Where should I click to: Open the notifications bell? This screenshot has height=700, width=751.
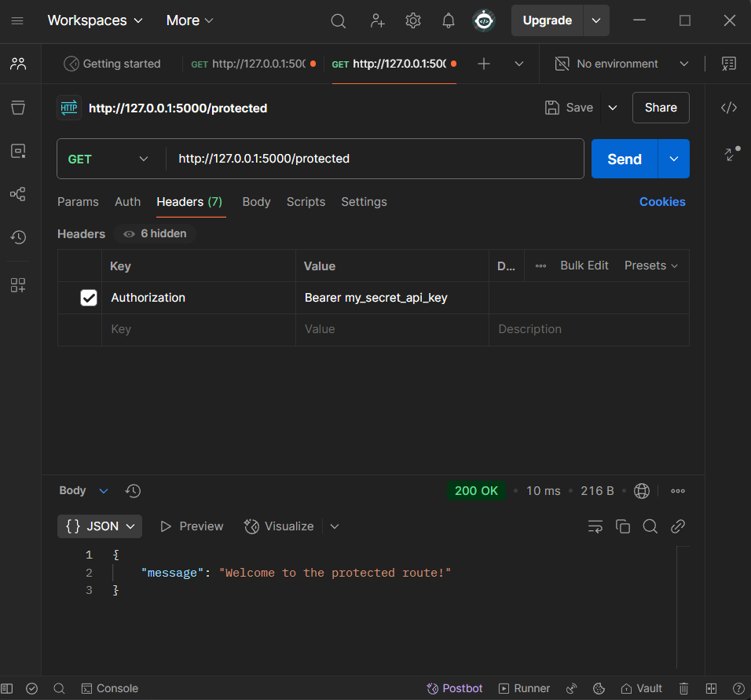click(448, 21)
